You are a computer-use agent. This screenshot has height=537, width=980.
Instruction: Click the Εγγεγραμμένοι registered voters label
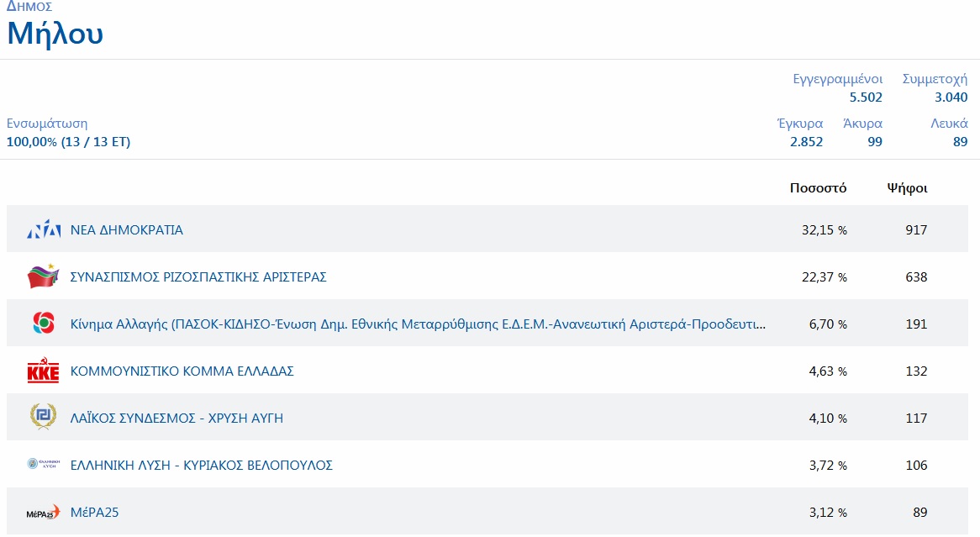click(837, 79)
